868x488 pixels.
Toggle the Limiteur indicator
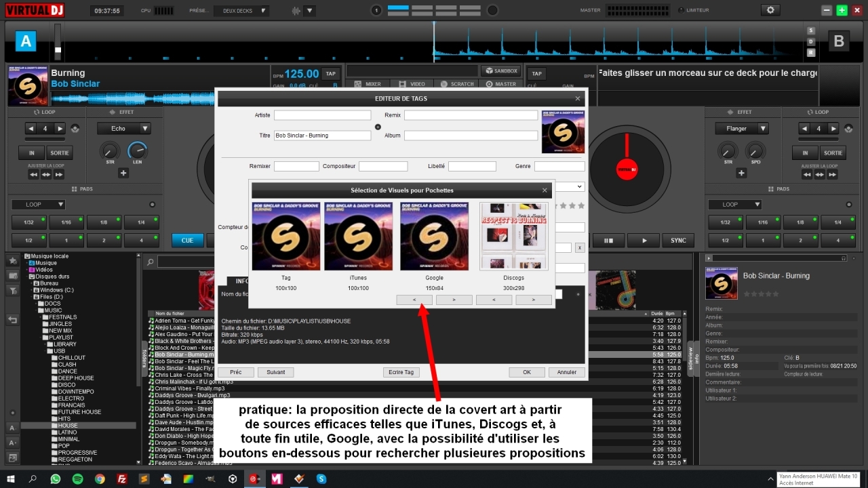coord(694,10)
